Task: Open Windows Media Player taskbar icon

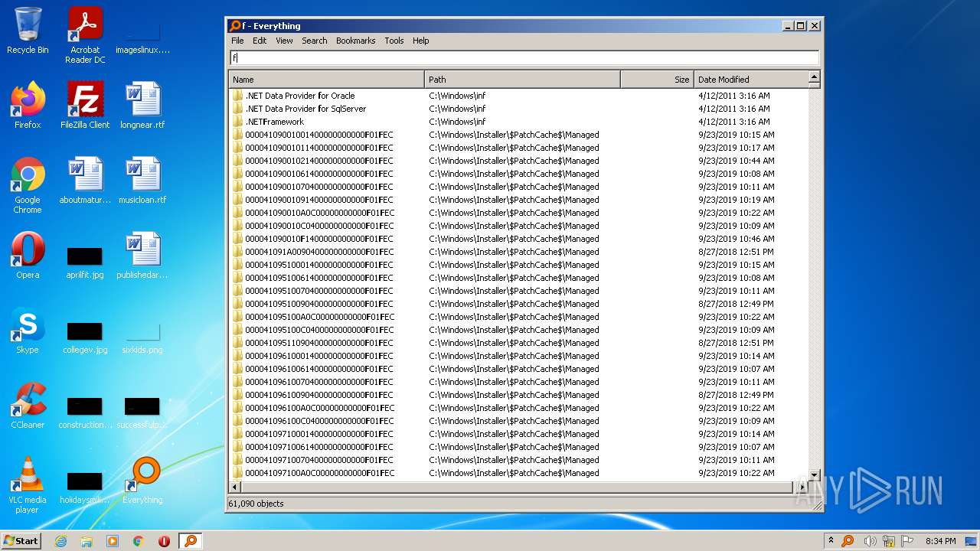Action: pos(113,541)
